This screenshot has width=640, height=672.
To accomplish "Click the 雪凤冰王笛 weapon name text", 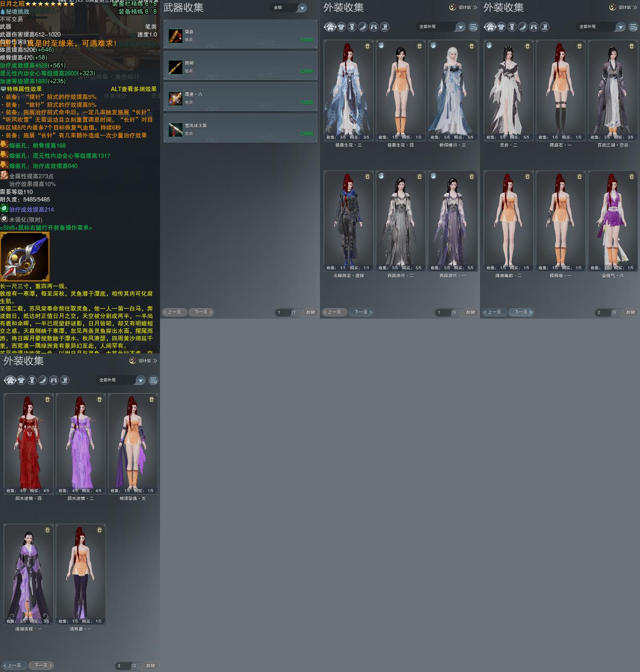I will tap(196, 126).
